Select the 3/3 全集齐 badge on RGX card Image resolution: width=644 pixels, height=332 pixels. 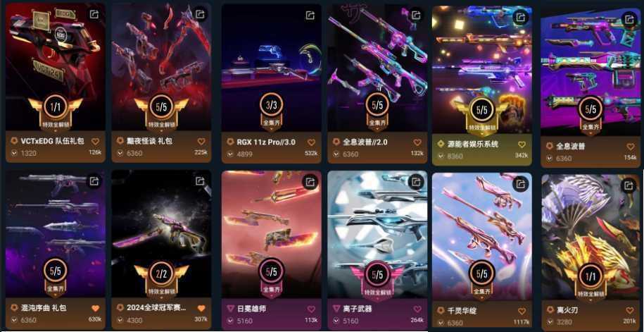pos(272,109)
